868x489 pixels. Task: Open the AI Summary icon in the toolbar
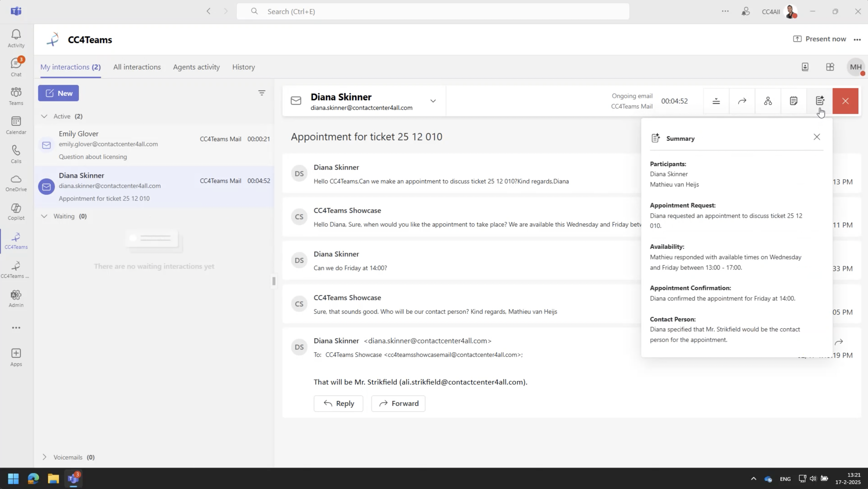[x=819, y=101]
